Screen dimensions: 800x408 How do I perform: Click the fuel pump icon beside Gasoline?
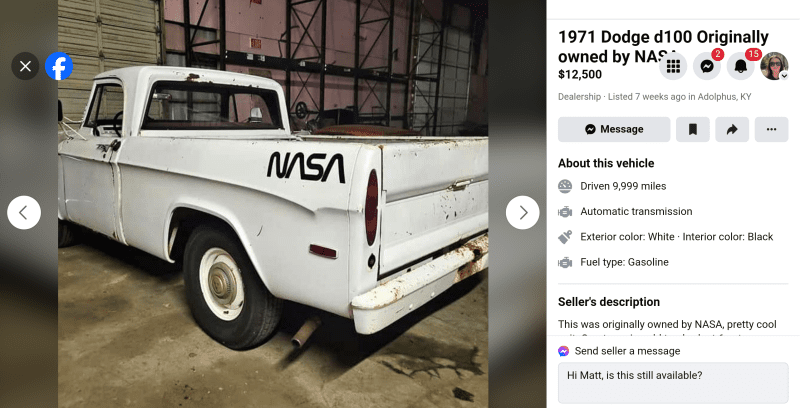tap(565, 262)
